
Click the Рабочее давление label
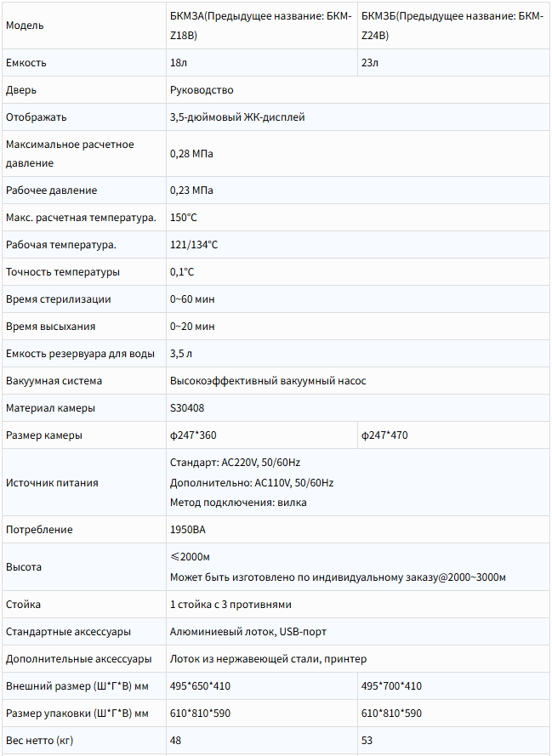click(x=52, y=190)
